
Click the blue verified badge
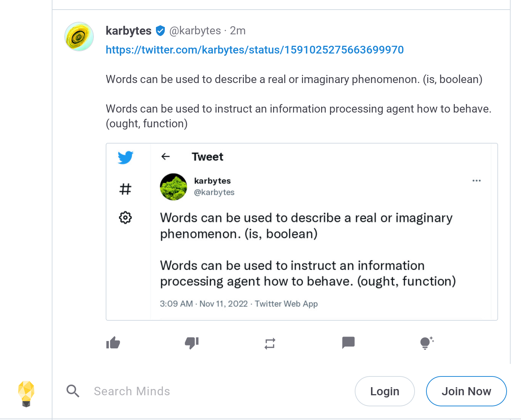coord(160,31)
